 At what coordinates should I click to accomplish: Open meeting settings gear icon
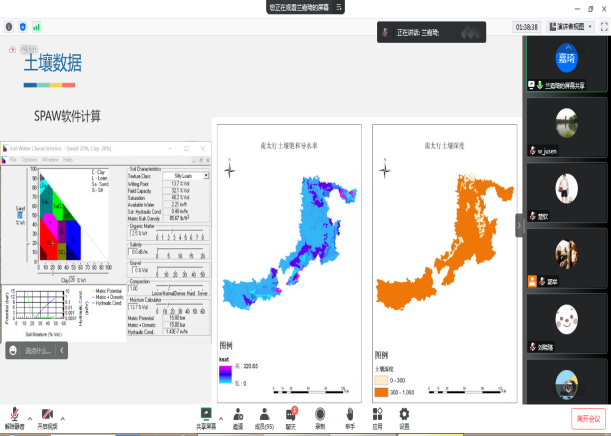[x=404, y=413]
